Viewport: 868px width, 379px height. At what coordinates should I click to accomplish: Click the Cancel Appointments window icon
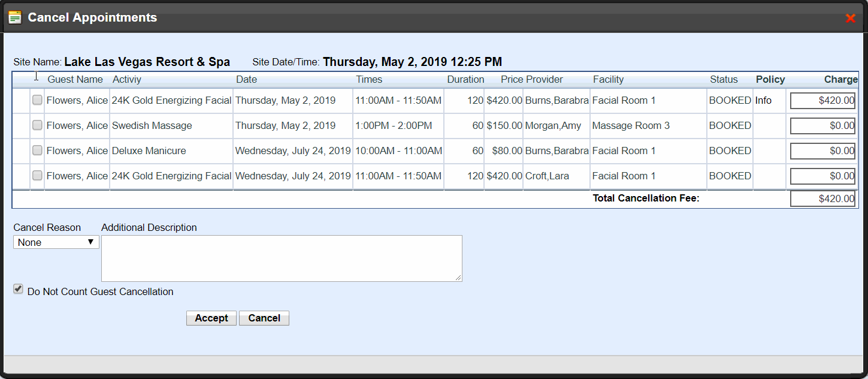click(x=15, y=17)
